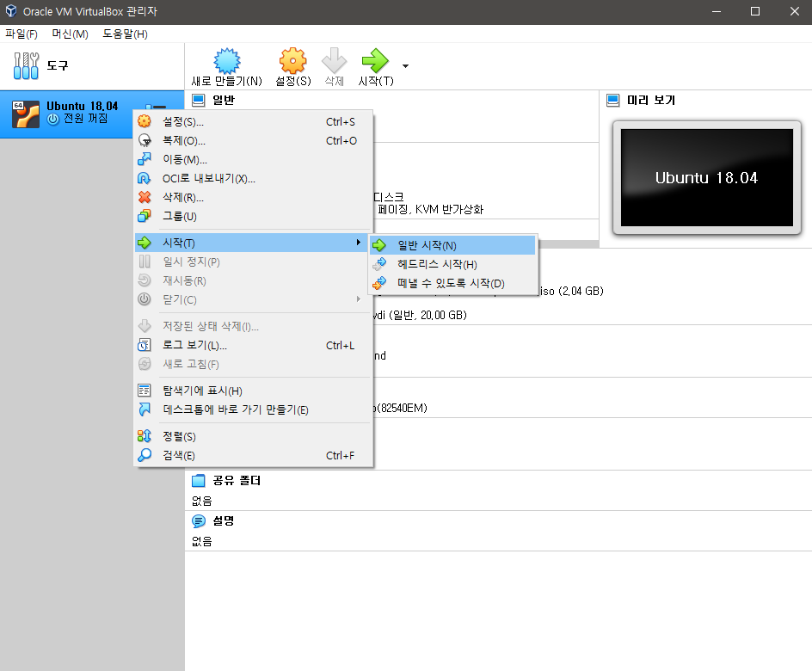Open Help (도움말) menu
812x671 pixels.
pos(125,34)
